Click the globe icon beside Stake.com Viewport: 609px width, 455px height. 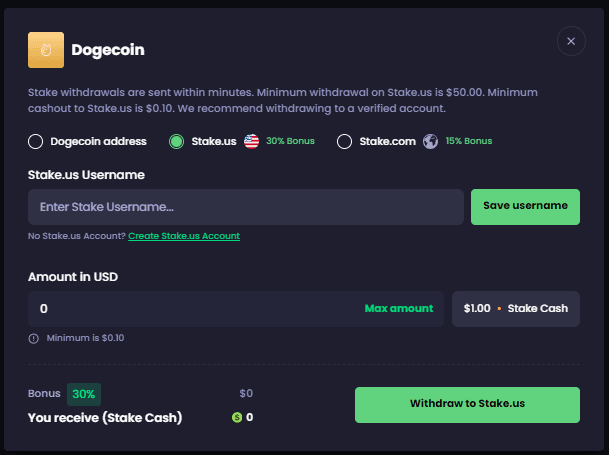(x=430, y=141)
